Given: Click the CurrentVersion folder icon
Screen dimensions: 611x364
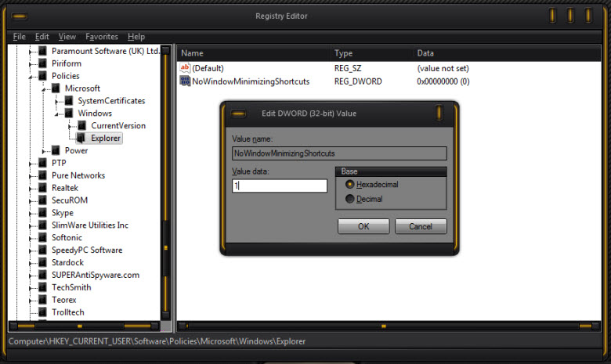Looking at the screenshot, I should pyautogui.click(x=81, y=126).
